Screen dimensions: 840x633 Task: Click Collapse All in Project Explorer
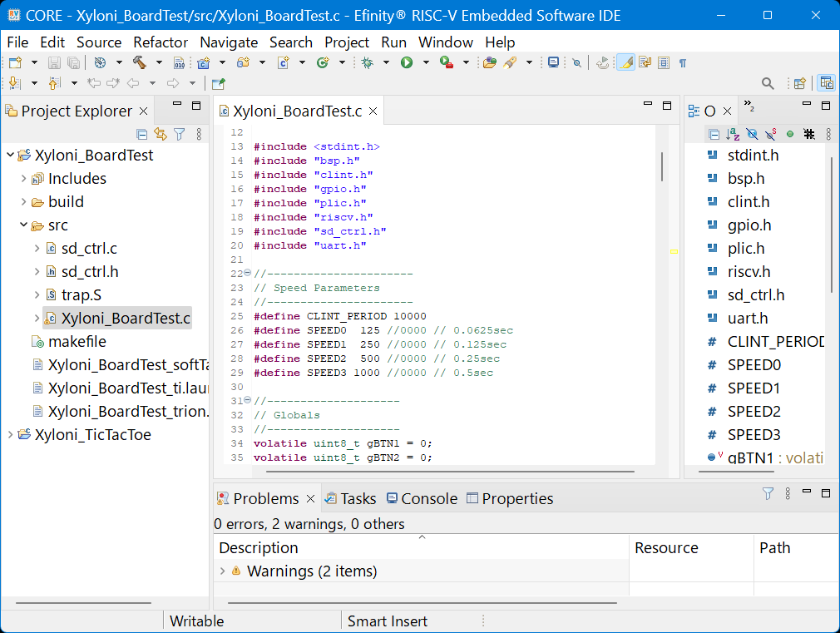pos(142,134)
